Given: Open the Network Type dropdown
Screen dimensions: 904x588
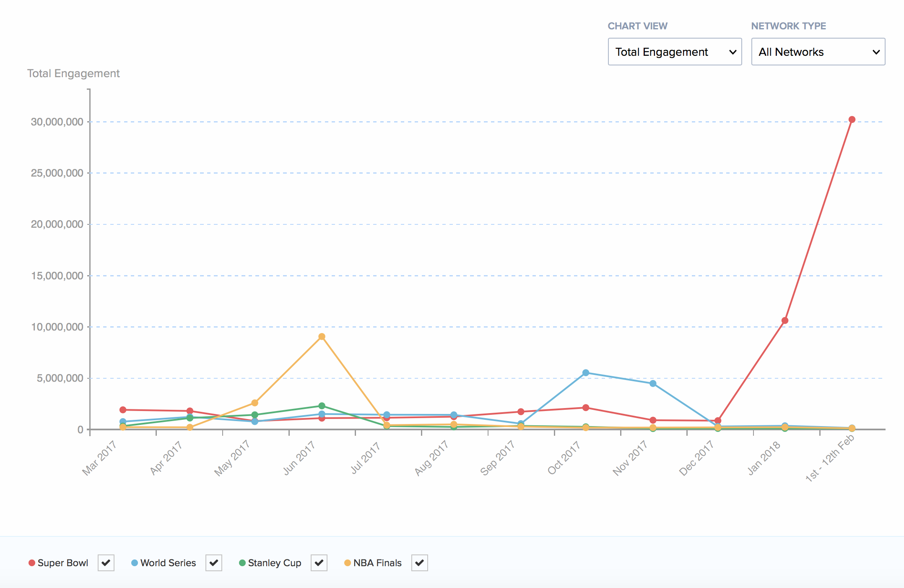Looking at the screenshot, I should tap(818, 52).
